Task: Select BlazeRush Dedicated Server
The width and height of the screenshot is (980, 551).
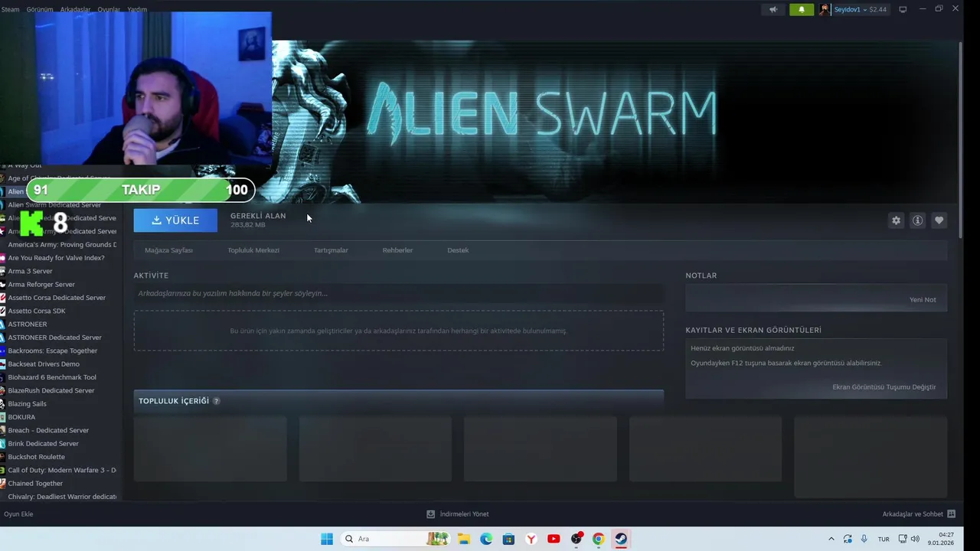Action: (51, 390)
